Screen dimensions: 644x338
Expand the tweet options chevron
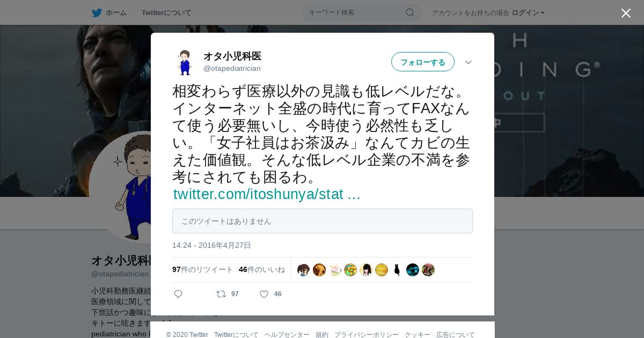point(469,62)
